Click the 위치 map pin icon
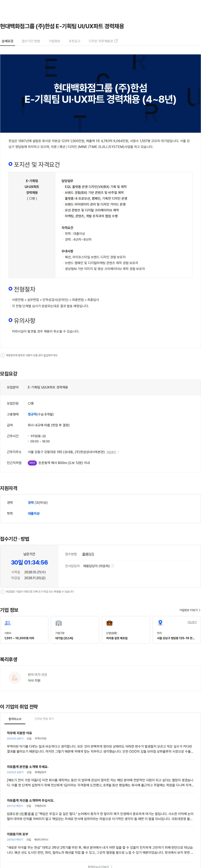Screen dimensions: 201x868 point(161,623)
